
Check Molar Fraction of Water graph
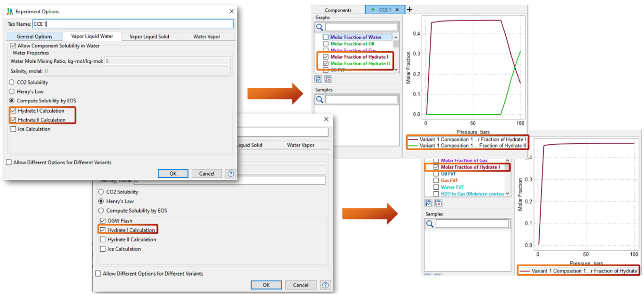325,37
